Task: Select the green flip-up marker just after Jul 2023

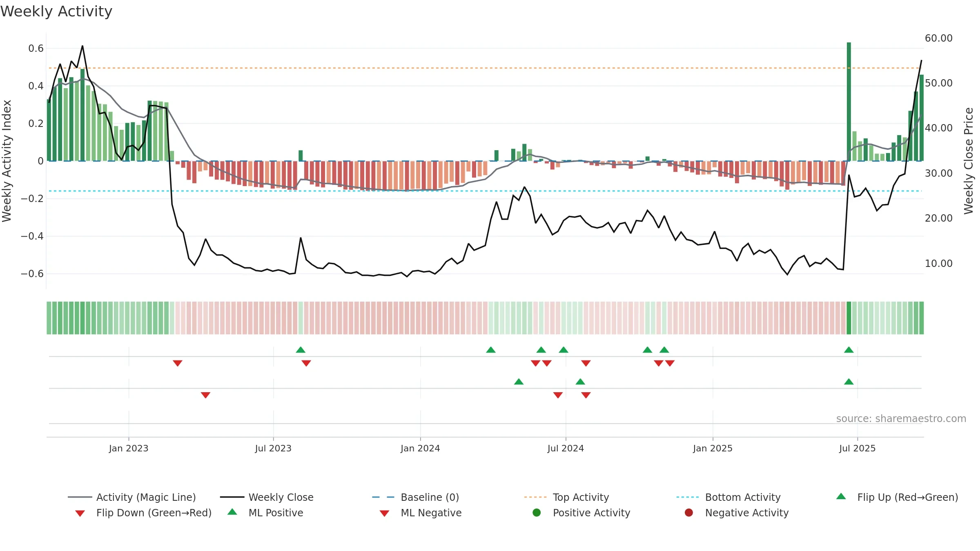Action: coord(301,350)
